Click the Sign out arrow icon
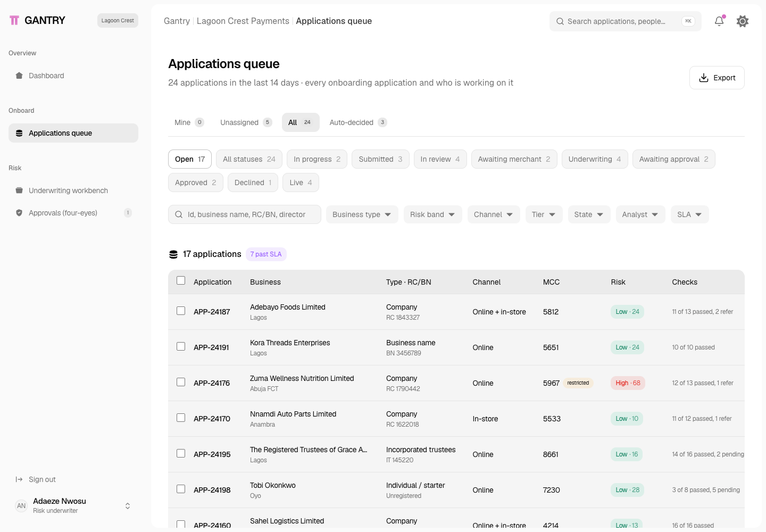 (x=19, y=479)
